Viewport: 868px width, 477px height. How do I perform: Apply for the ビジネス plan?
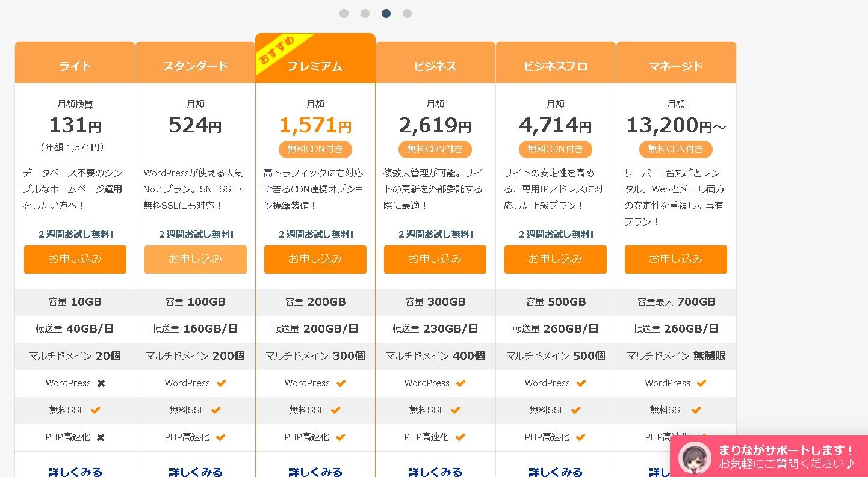[x=435, y=259]
